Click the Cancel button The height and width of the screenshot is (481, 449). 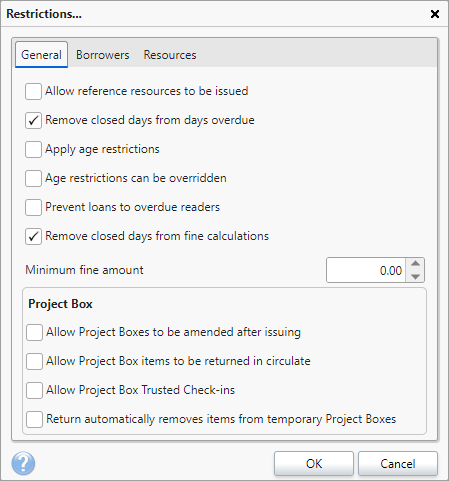pos(398,463)
